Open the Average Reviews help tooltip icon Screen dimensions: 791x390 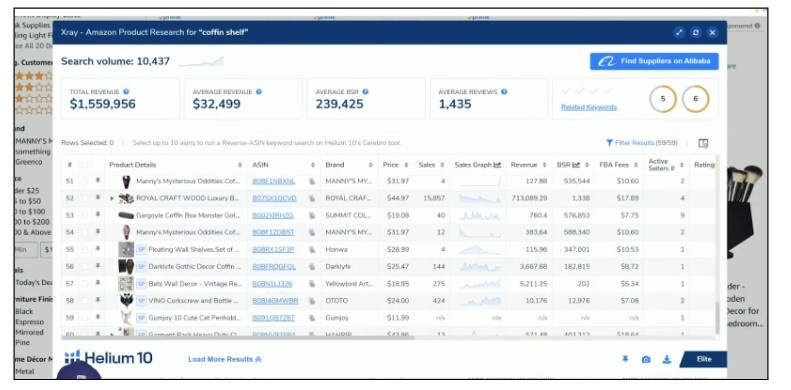(x=504, y=92)
